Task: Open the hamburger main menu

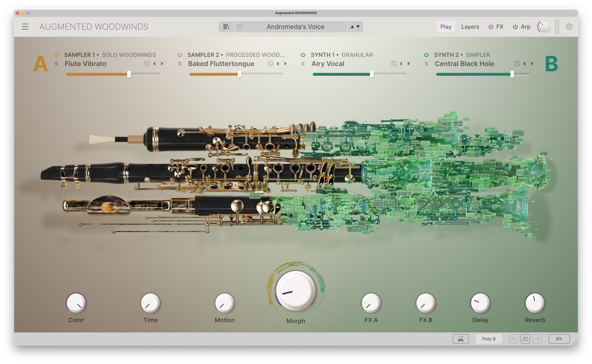Action: (25, 27)
